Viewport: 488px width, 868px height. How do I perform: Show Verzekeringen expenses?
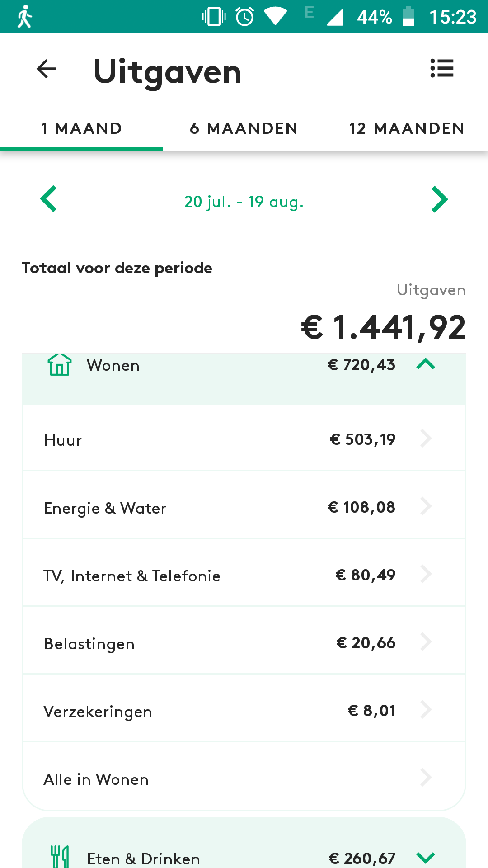(x=244, y=710)
